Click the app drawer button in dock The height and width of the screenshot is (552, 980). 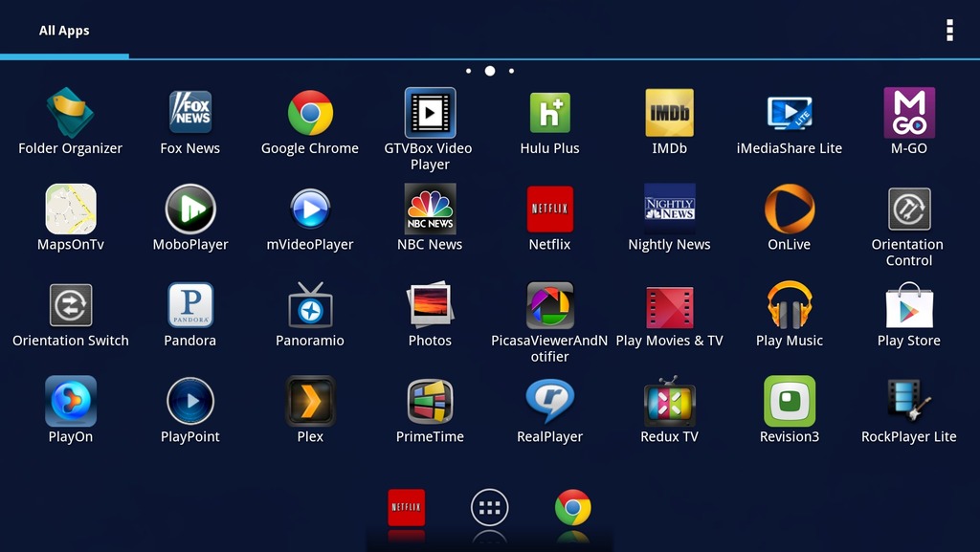pos(489,508)
